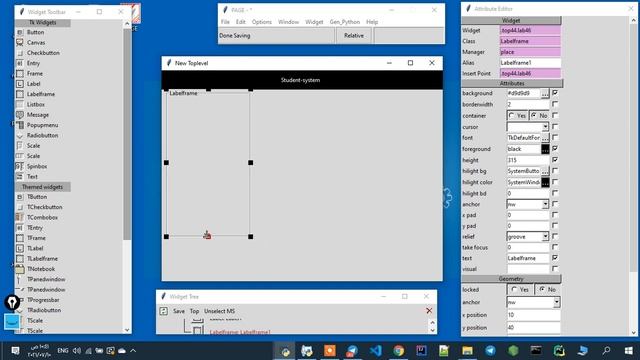Click Save in Widget Tree toolbar
The image size is (640, 360).
[179, 311]
